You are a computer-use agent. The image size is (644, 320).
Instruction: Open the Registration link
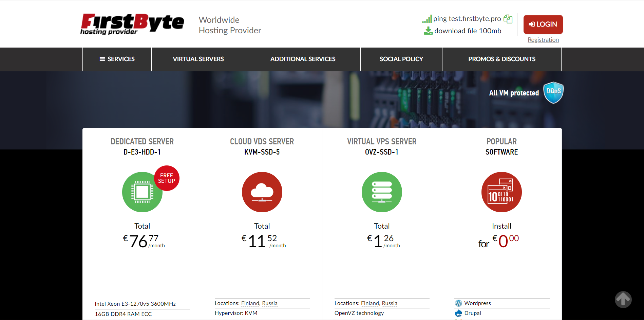coord(543,40)
